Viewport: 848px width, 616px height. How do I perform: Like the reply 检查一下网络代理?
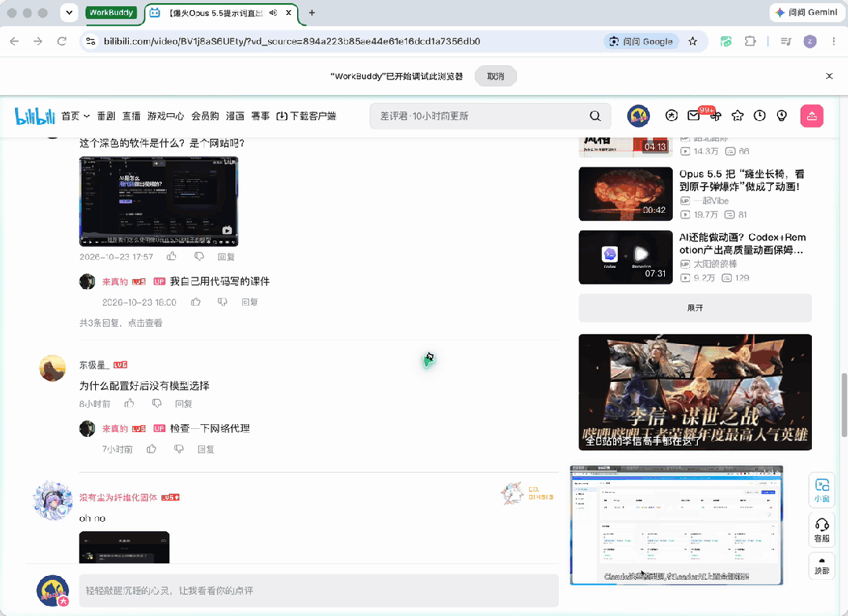click(x=152, y=449)
